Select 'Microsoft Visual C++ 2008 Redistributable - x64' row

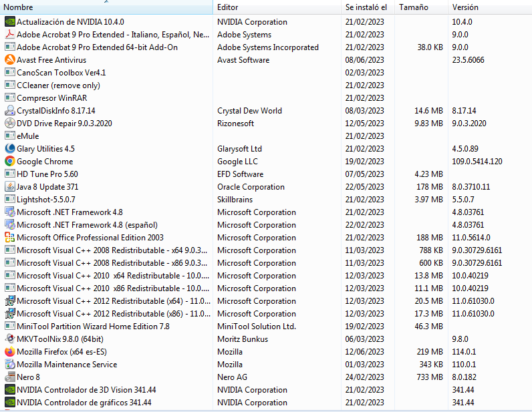[x=112, y=250]
